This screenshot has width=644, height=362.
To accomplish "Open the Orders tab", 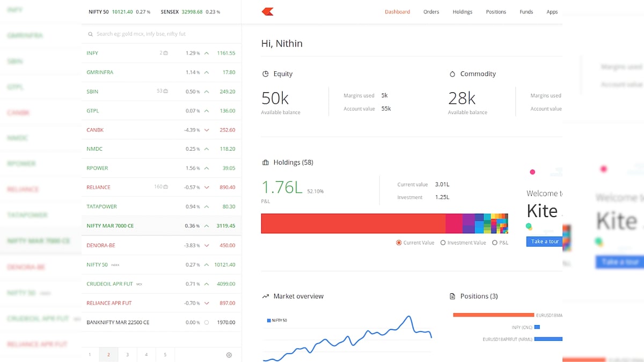I will click(431, 12).
